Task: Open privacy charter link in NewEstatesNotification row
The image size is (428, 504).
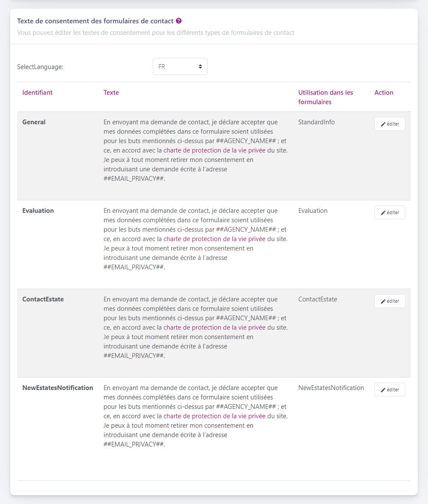Action: click(214, 416)
